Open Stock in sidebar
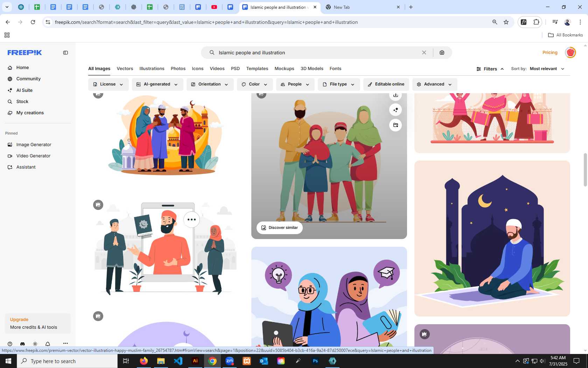588x368 pixels. click(22, 102)
